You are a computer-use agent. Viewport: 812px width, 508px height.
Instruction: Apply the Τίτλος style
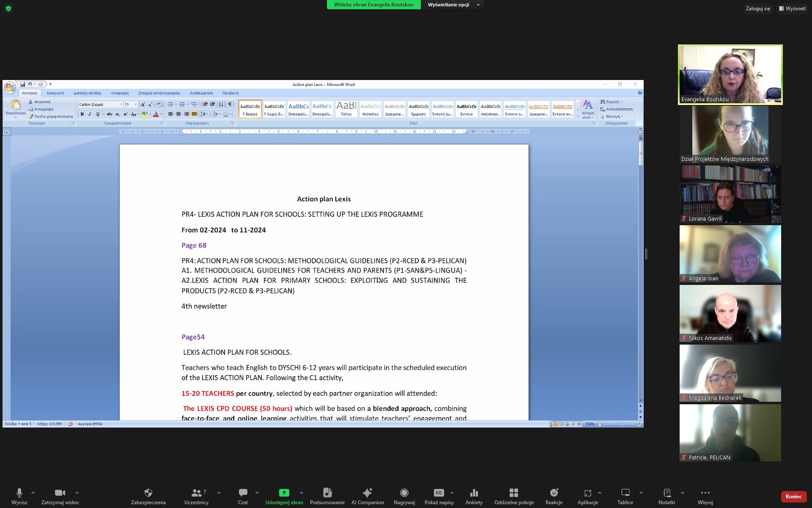point(346,109)
